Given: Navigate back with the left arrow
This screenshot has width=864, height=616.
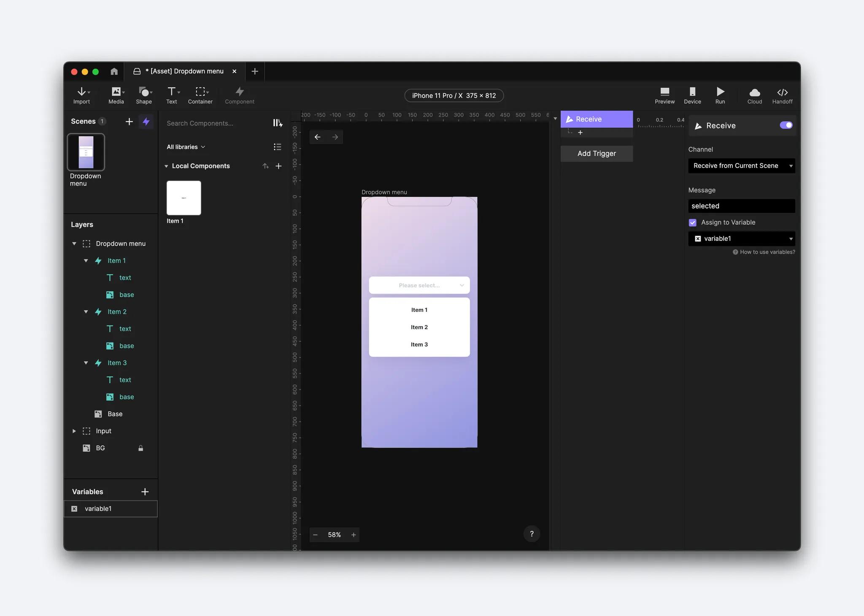Looking at the screenshot, I should 318,137.
